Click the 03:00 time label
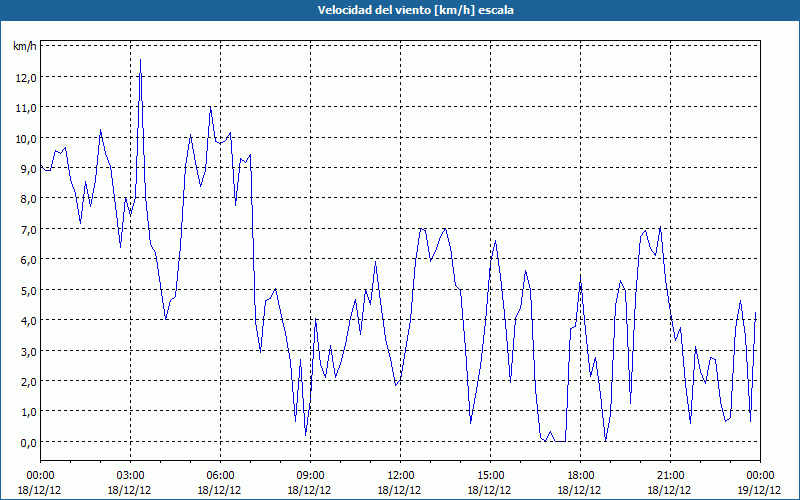Viewport: 800px width, 500px height. (x=130, y=476)
